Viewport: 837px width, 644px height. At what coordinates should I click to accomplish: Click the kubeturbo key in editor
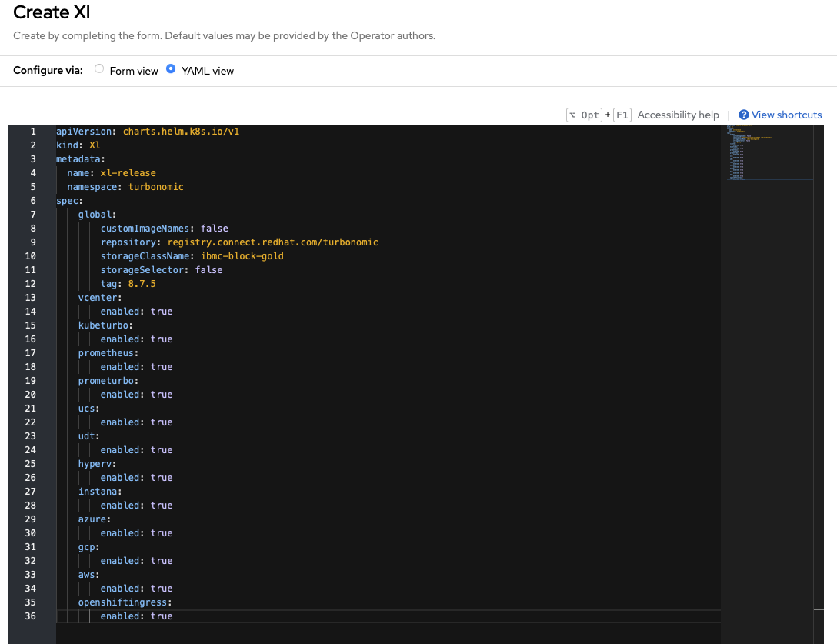(x=105, y=325)
